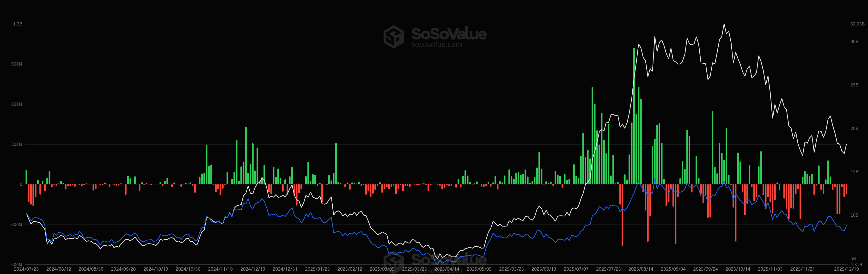The width and height of the screenshot is (868, 274).
Task: Click the 2025/10/14 x-axis date label
Action: tap(738, 269)
